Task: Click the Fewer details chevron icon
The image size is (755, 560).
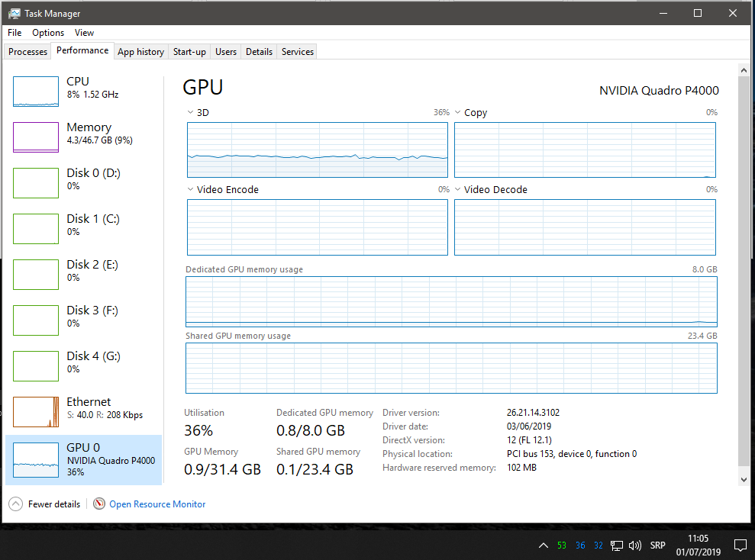Action: [15, 504]
